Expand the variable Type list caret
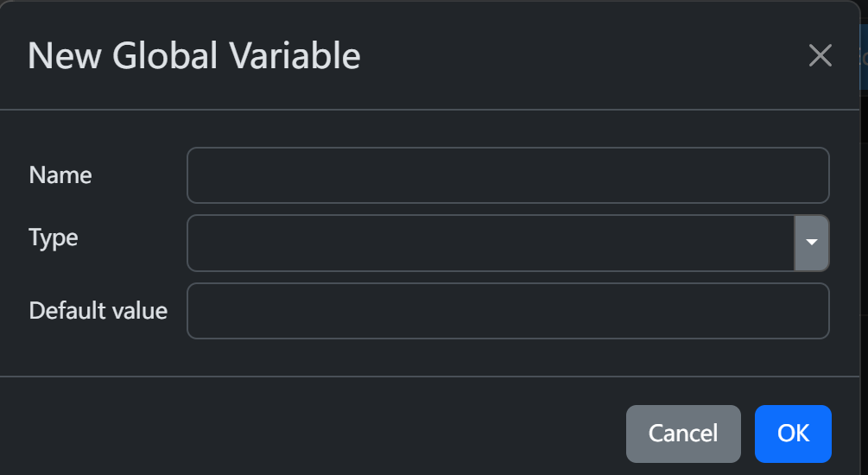Screen dimensions: 868x475 click(811, 243)
